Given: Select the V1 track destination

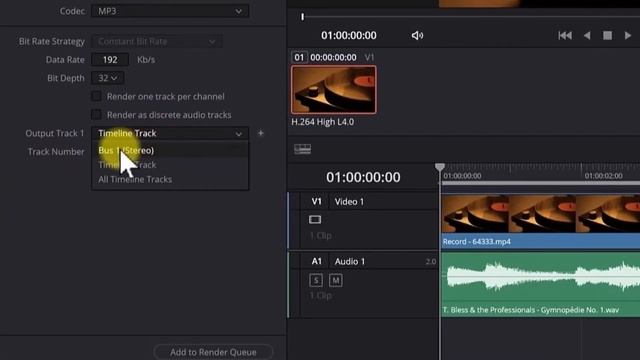Looking at the screenshot, I should [316, 201].
